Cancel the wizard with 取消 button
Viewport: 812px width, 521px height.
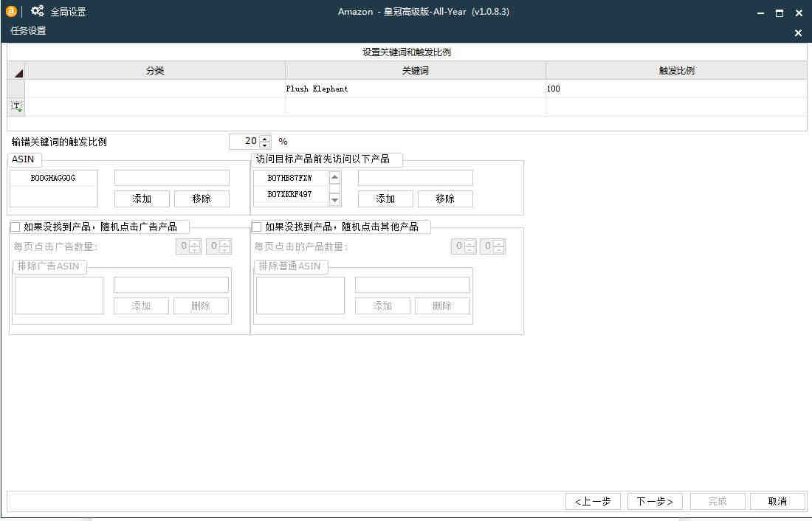pos(777,501)
